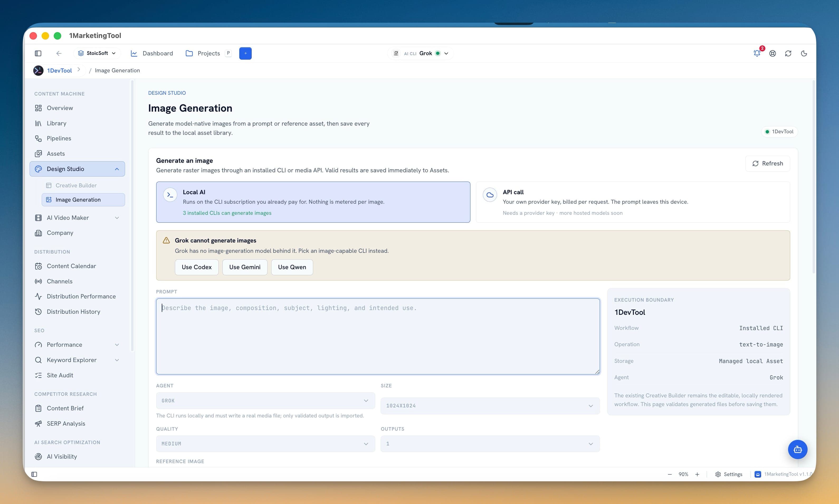Select the Local AI mode card
Screen dimensions: 839x504
click(313, 202)
